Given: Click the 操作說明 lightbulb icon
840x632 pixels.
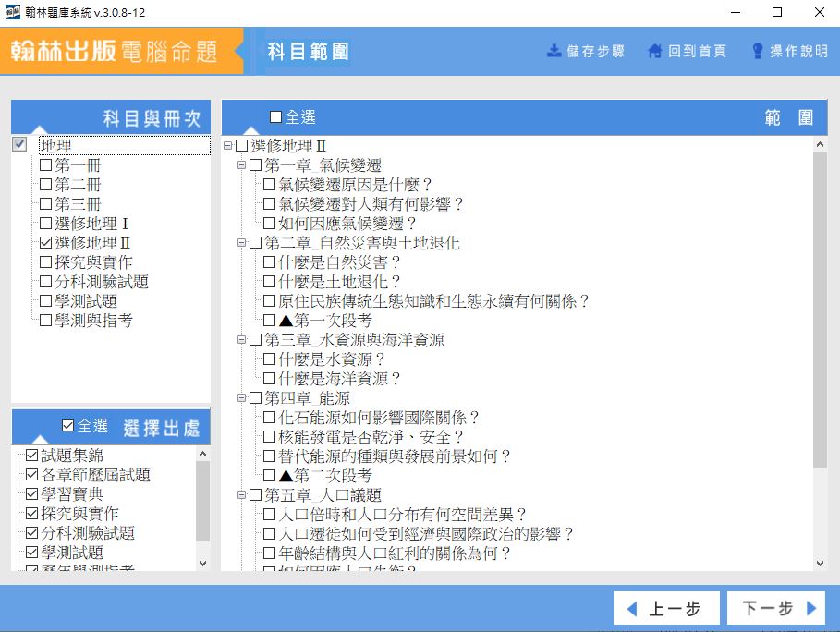Looking at the screenshot, I should pyautogui.click(x=758, y=51).
